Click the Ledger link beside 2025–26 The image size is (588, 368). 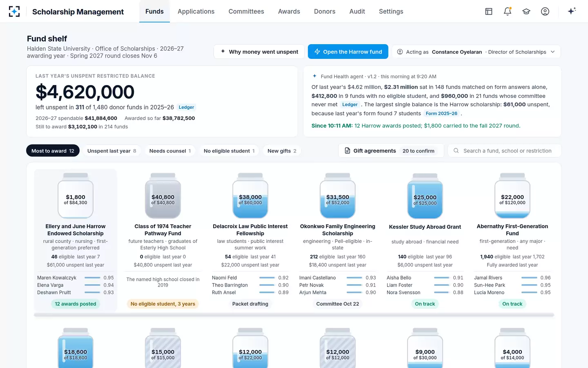(186, 107)
